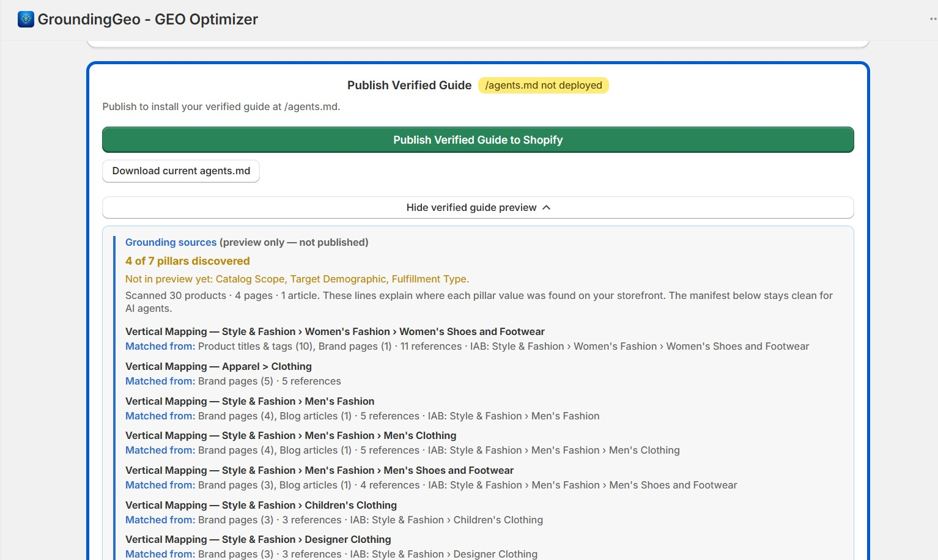This screenshot has width=938, height=560.
Task: Collapse the verified guide preview
Action: click(x=478, y=208)
